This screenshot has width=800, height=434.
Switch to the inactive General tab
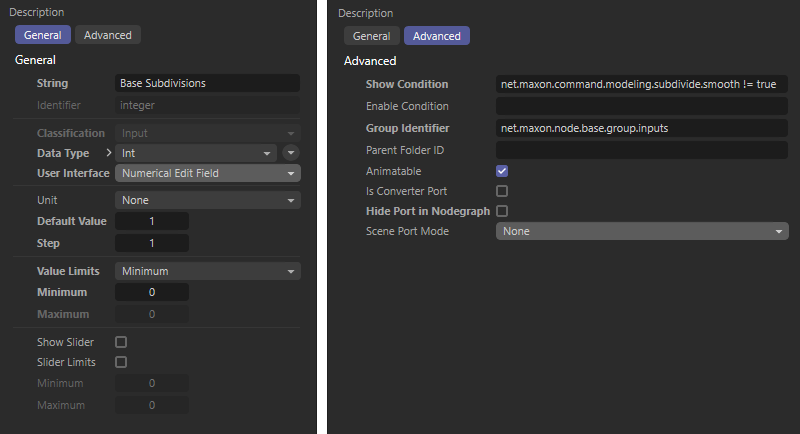[x=371, y=36]
